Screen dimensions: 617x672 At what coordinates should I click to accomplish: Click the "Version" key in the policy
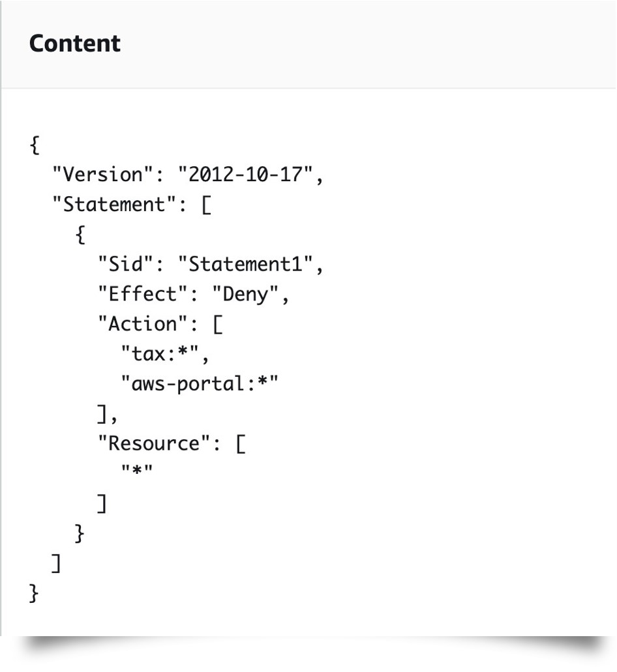pos(103,175)
